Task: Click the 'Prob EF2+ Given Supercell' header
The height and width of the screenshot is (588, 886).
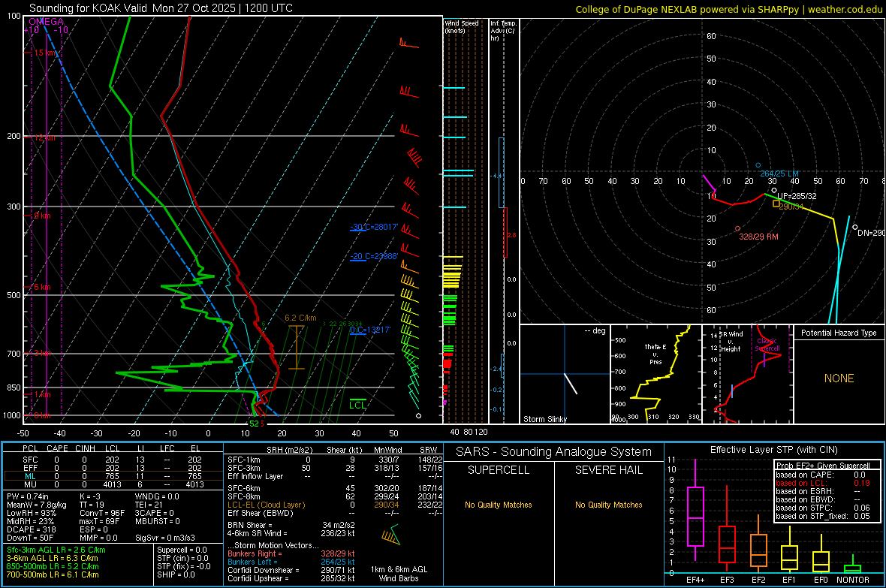Action: pos(823,466)
